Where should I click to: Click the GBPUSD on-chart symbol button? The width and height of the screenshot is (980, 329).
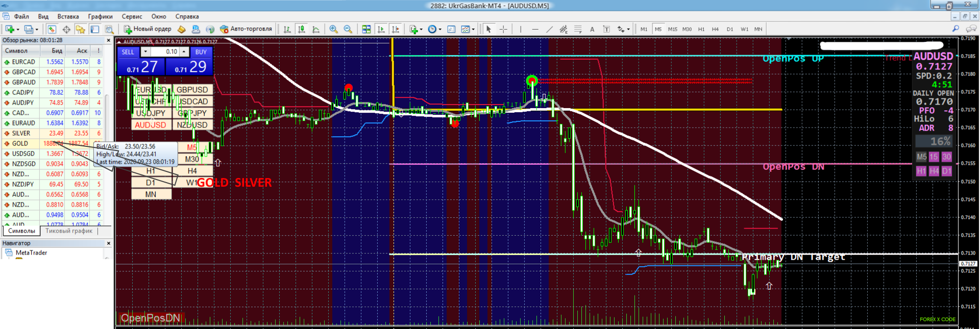192,90
